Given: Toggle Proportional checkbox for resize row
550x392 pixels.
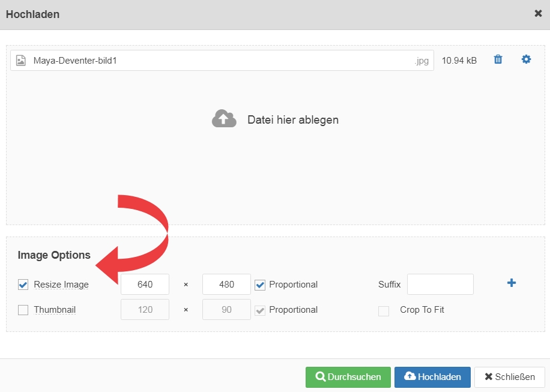Looking at the screenshot, I should 259,285.
